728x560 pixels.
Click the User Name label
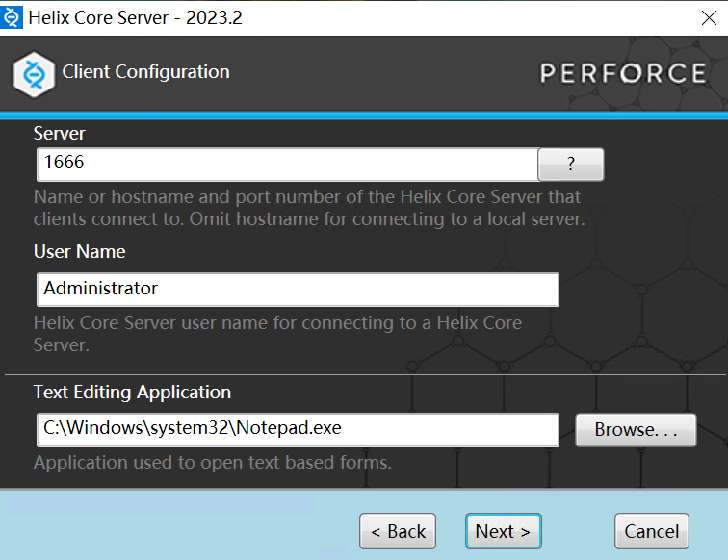coord(79,251)
